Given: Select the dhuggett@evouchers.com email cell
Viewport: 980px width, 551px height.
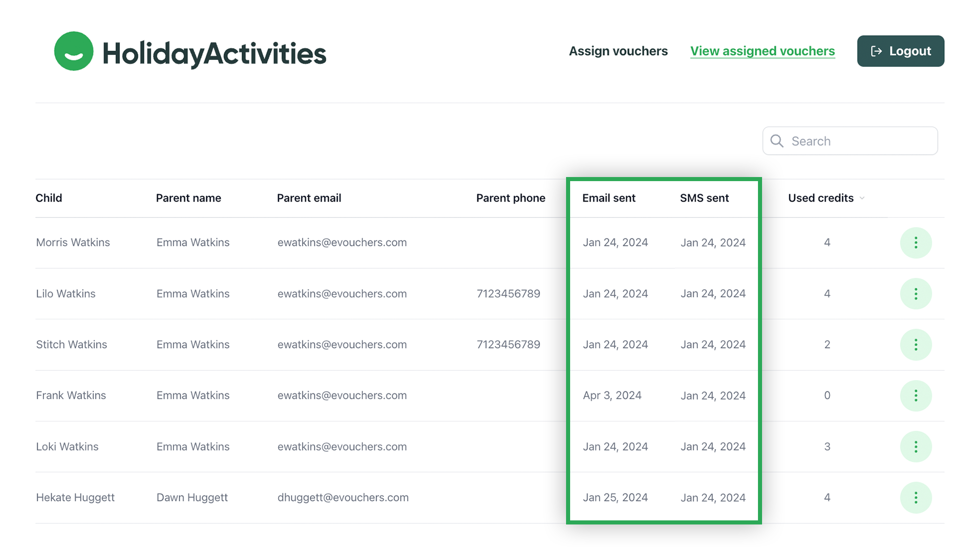Looking at the screenshot, I should (x=343, y=497).
